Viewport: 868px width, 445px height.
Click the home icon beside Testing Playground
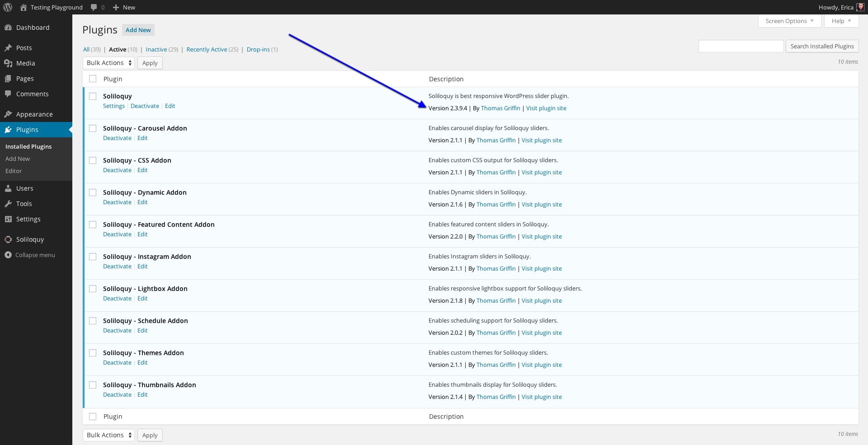click(x=24, y=7)
